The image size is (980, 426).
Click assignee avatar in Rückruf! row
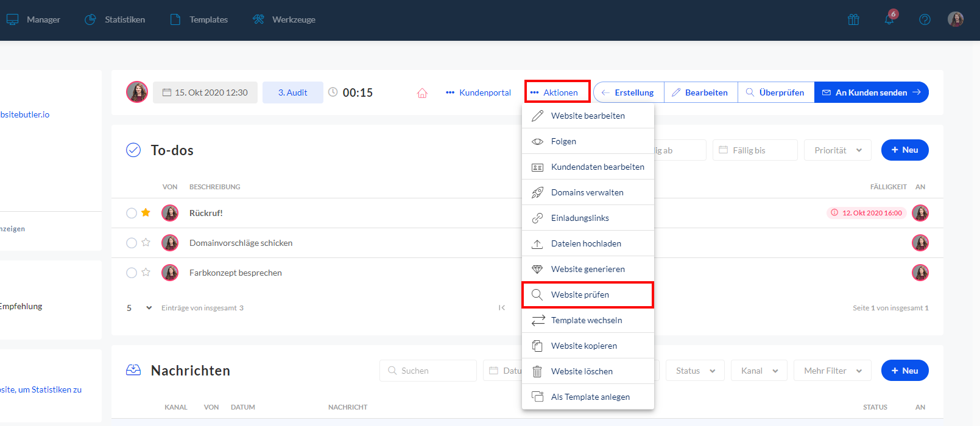(x=920, y=213)
